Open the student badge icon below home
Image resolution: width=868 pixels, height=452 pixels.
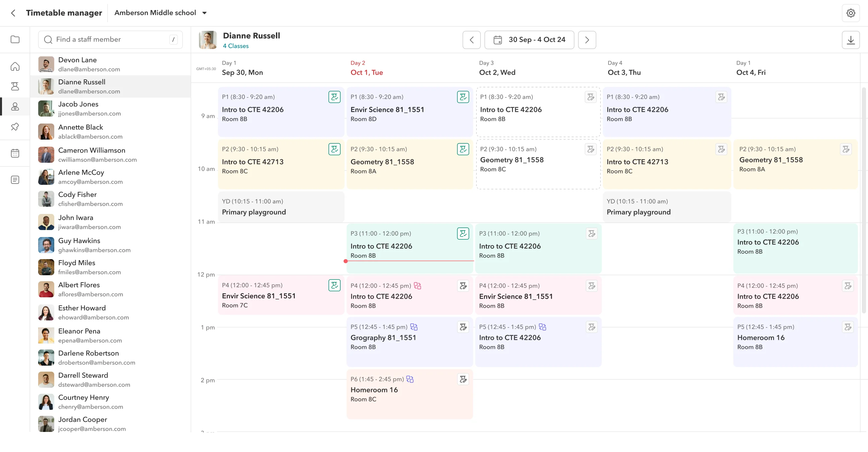click(x=15, y=86)
